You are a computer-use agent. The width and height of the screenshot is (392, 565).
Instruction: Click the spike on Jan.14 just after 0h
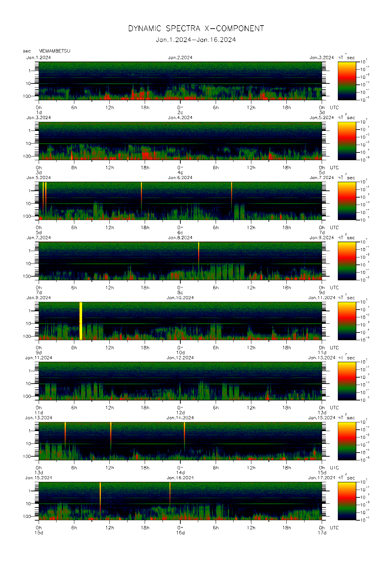click(x=184, y=436)
